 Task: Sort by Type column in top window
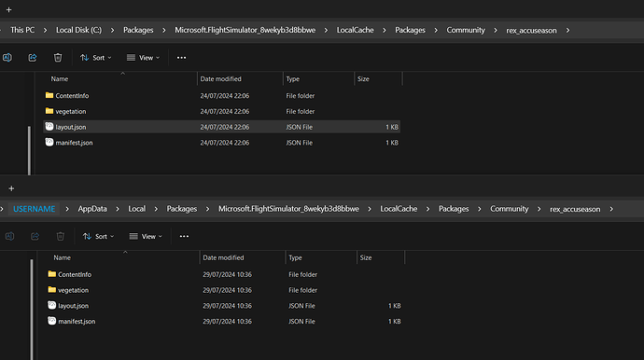coord(293,79)
